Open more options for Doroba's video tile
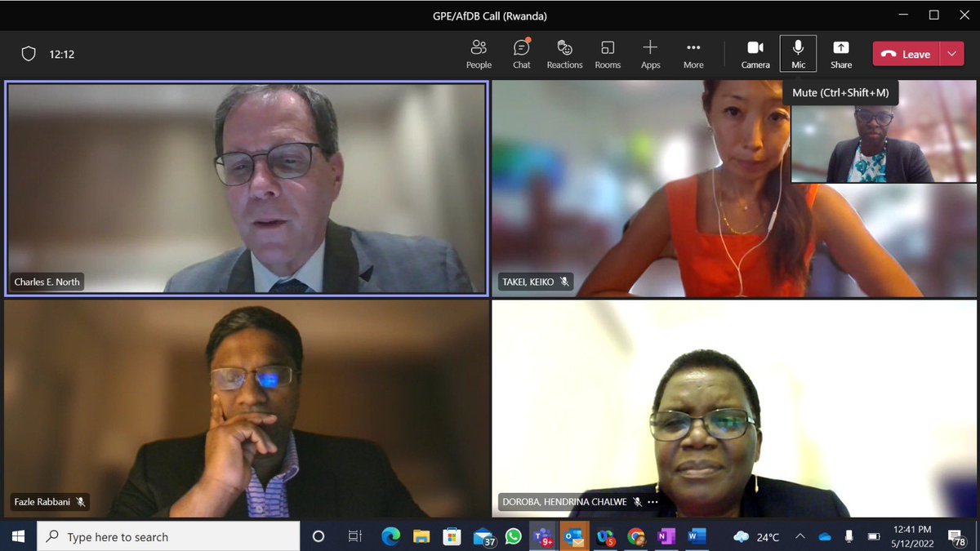This screenshot has height=551, width=980. (651, 501)
